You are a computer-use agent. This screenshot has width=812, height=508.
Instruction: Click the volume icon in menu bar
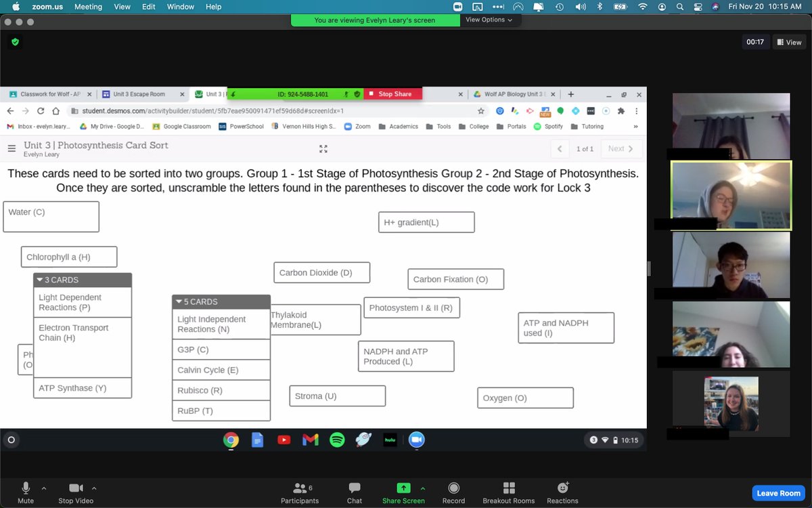click(x=580, y=7)
